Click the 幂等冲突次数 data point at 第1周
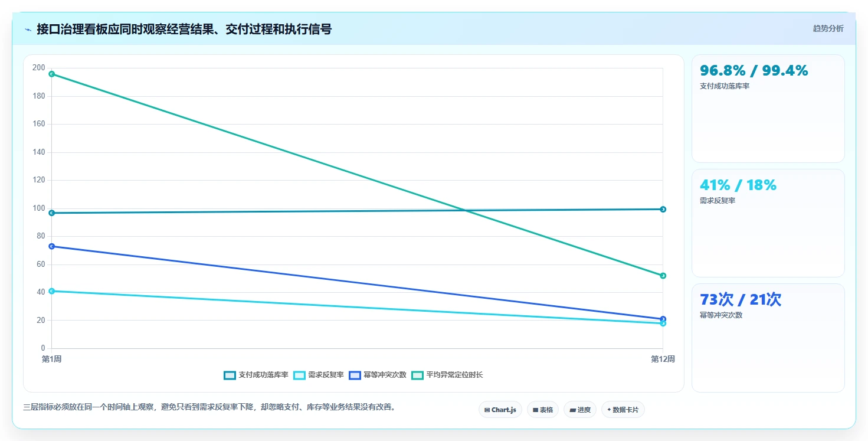The image size is (868, 441). pyautogui.click(x=52, y=246)
